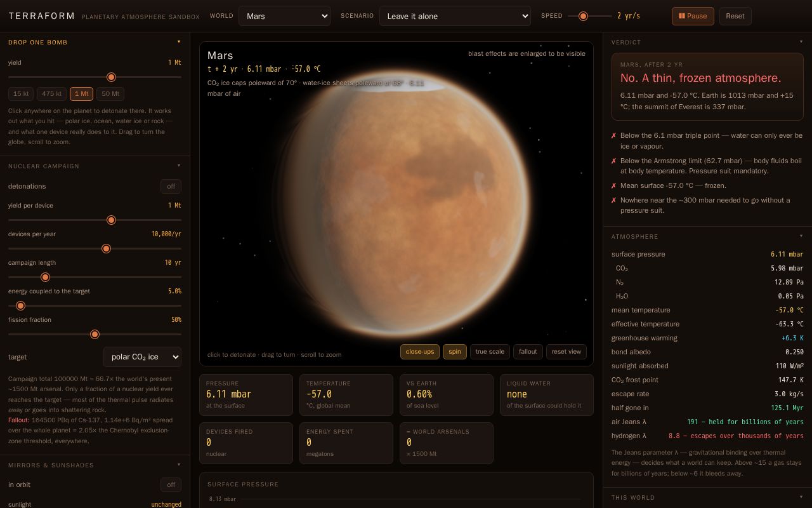The image size is (812, 508).
Task: Click on the Mars globe to detonate
Action: [x=406, y=203]
